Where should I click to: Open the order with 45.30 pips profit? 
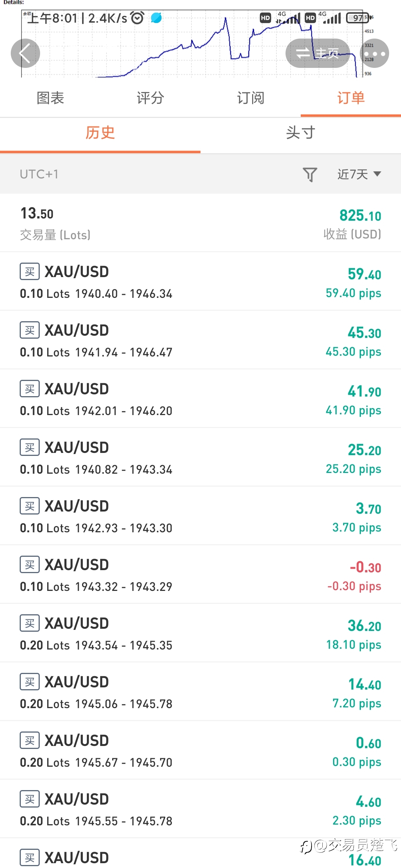coord(200,340)
